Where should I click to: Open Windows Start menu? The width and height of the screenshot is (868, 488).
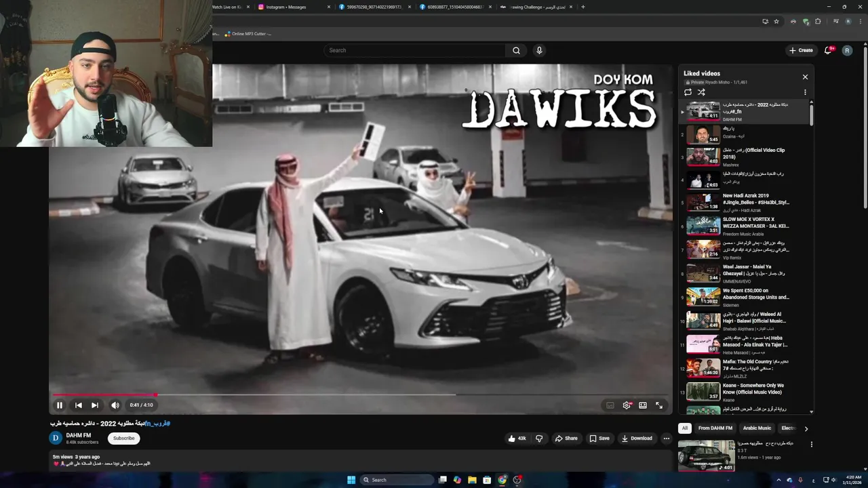tap(351, 480)
